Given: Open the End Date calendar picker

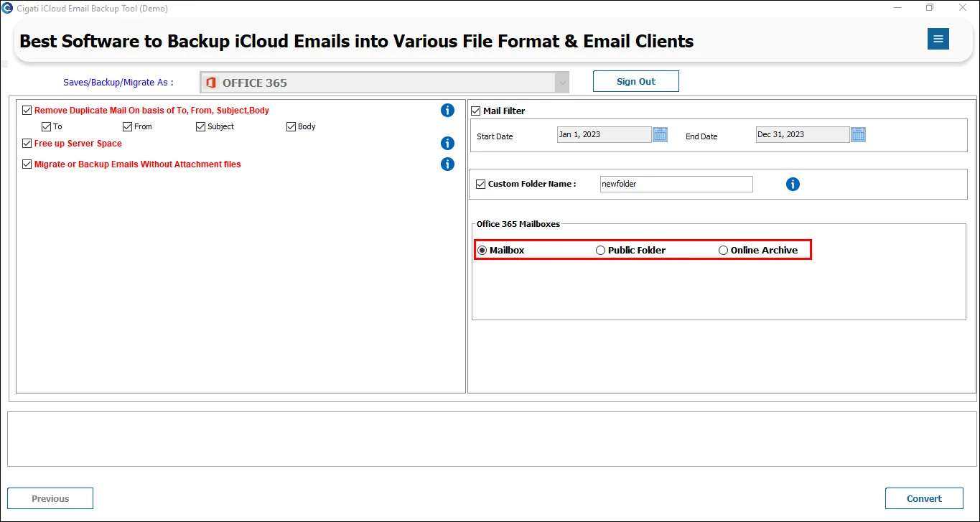Looking at the screenshot, I should [x=858, y=134].
